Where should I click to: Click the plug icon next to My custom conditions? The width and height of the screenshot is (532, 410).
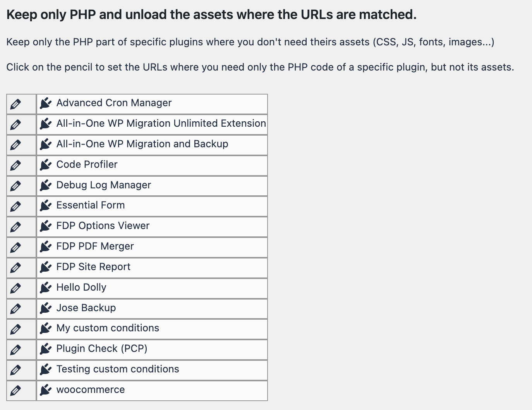click(46, 329)
